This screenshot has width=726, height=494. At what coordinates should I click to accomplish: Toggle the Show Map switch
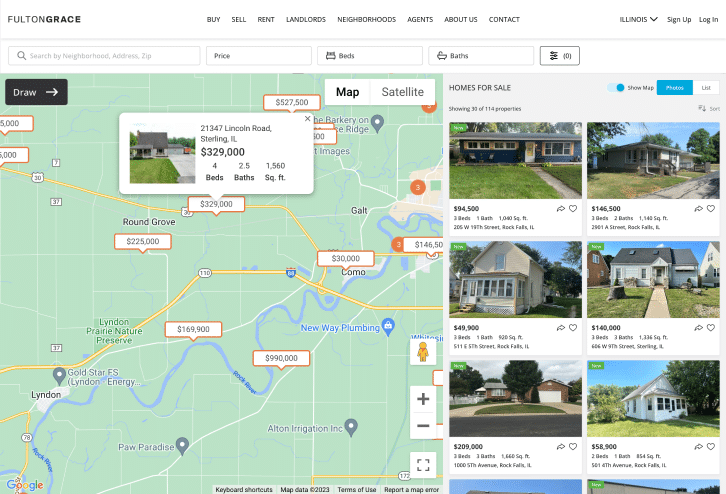[x=616, y=88]
